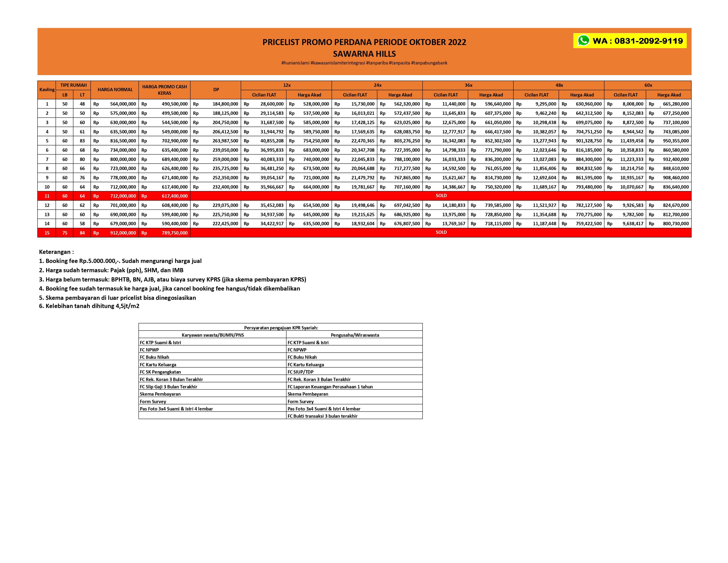Select the HARGA NORMAL column header
Image resolution: width=728 pixels, height=563 pixels.
(x=115, y=90)
